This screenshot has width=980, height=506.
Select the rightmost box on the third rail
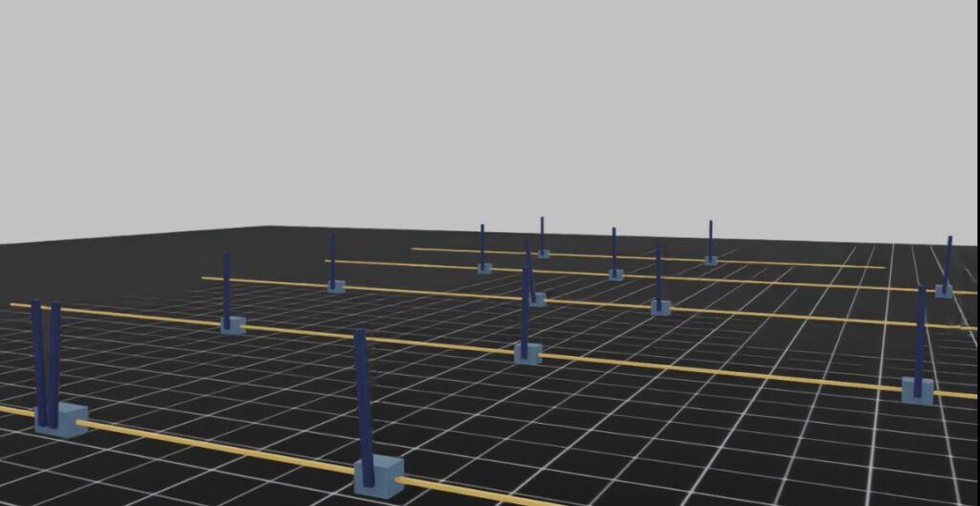660,308
